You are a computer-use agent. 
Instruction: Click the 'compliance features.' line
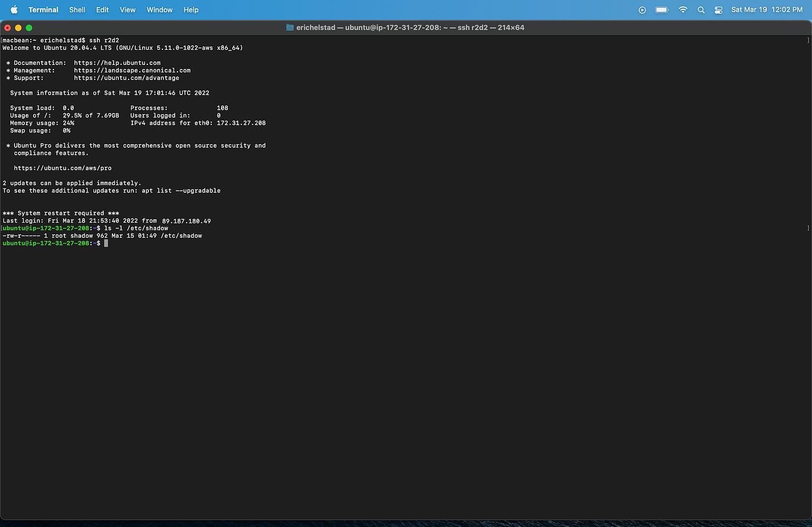(51, 154)
